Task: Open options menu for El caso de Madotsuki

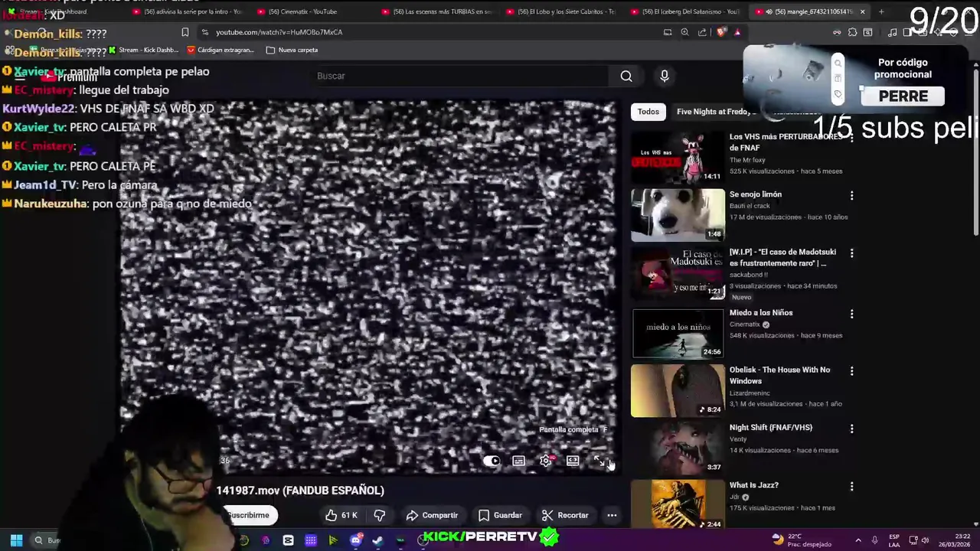Action: (851, 253)
